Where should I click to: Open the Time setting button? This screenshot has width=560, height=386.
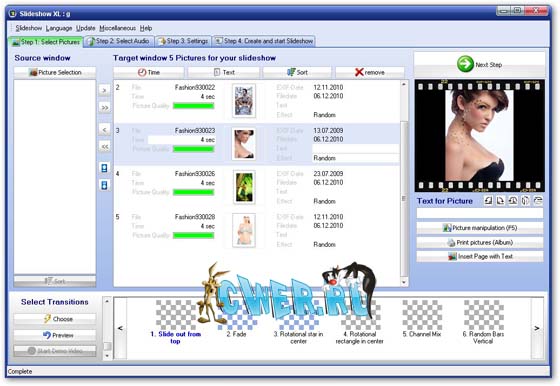tap(149, 72)
